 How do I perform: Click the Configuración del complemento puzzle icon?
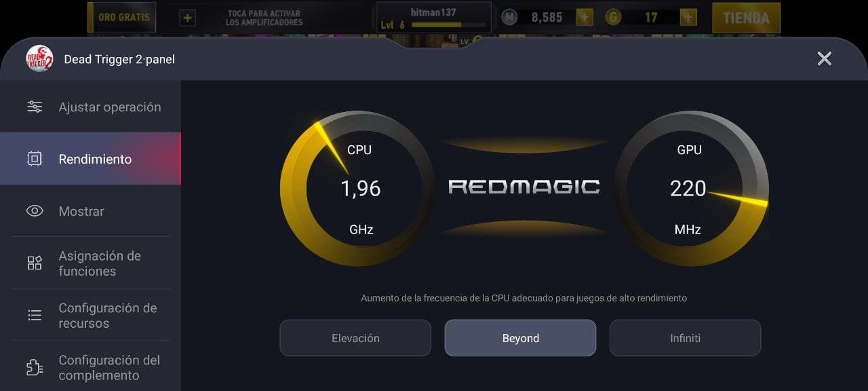tap(35, 367)
